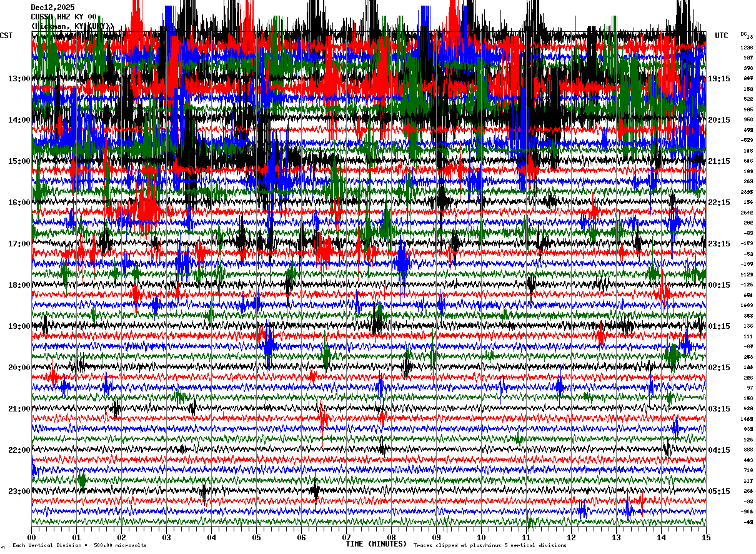
Task: Select the 22:00 CST time label
Action: coord(19,450)
